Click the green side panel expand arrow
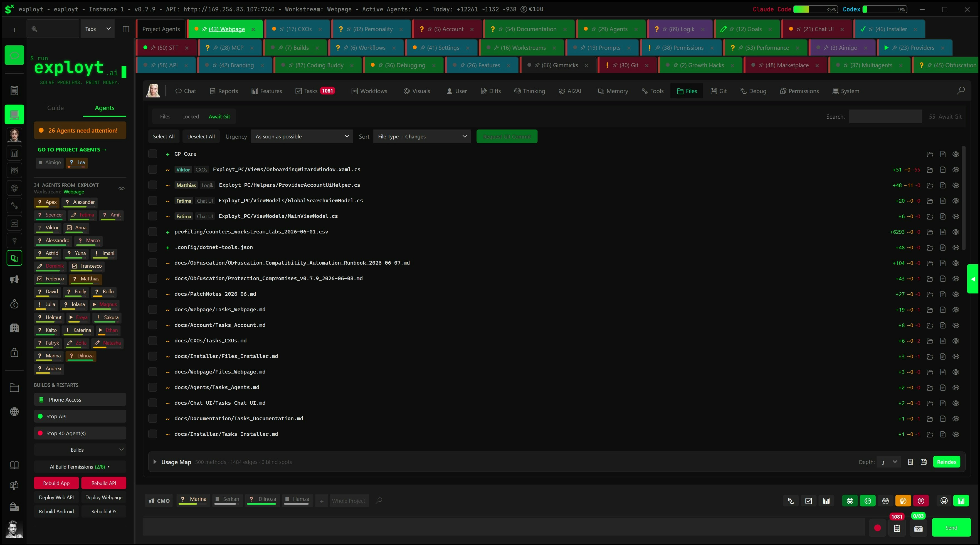980x545 pixels. (973, 279)
